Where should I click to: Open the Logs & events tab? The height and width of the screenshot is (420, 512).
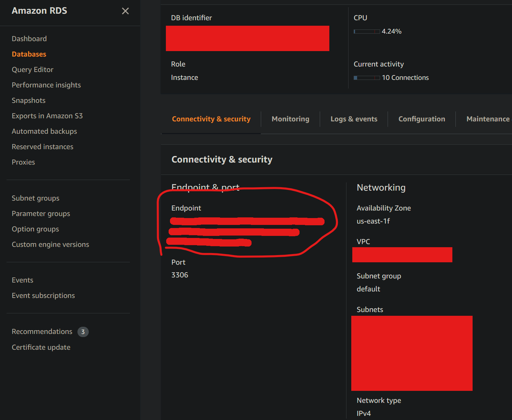[354, 119]
